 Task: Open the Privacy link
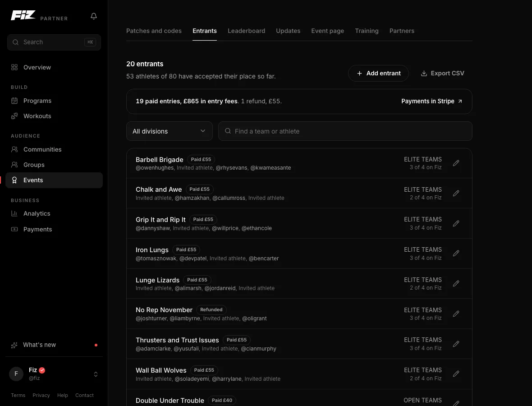pyautogui.click(x=41, y=395)
